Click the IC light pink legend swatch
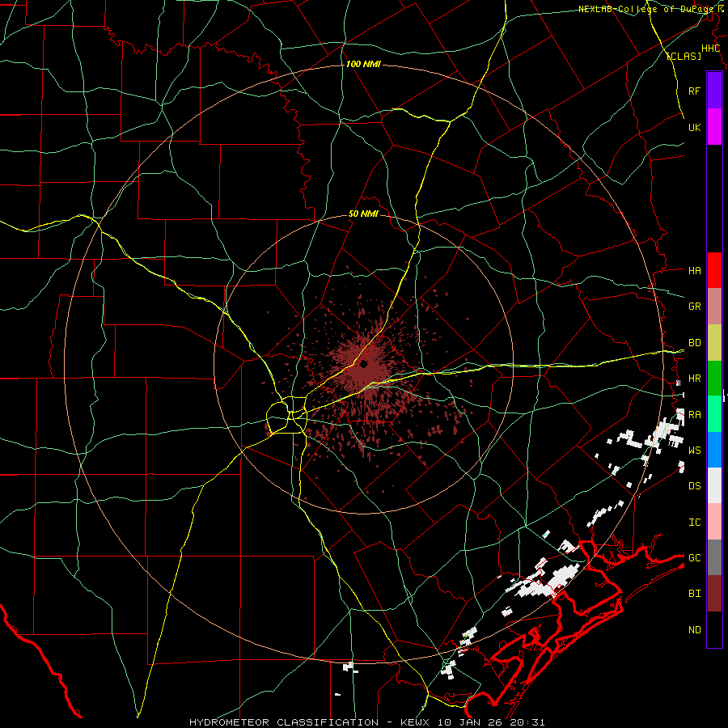The width and height of the screenshot is (728, 728). pyautogui.click(x=714, y=522)
